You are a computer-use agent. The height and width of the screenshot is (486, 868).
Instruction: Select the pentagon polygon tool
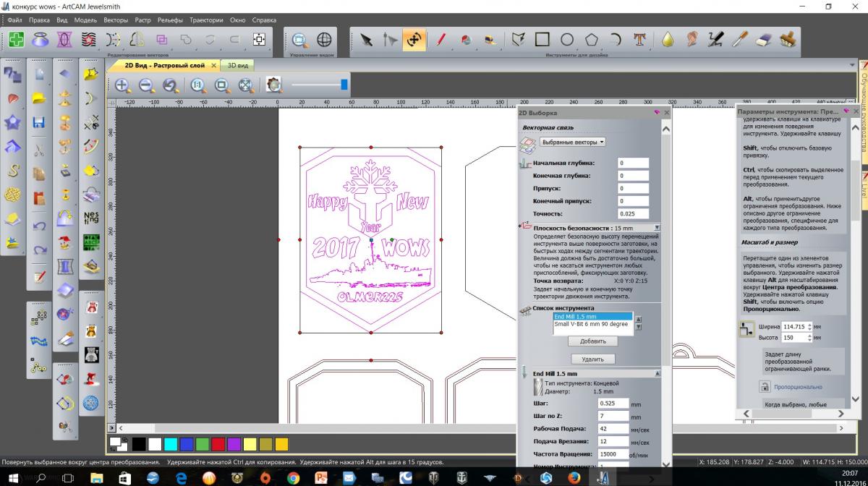(x=592, y=39)
